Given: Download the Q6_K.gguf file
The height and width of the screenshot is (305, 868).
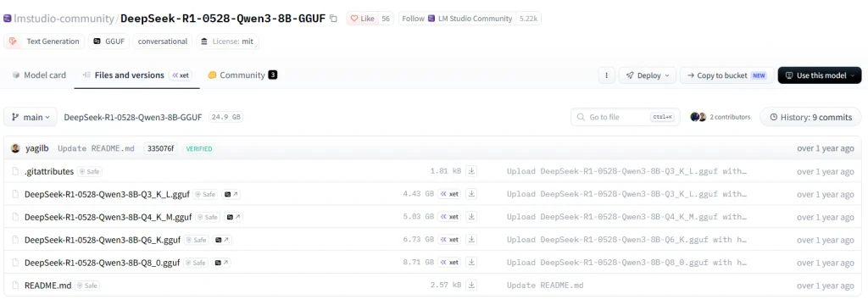Looking at the screenshot, I should point(471,239).
